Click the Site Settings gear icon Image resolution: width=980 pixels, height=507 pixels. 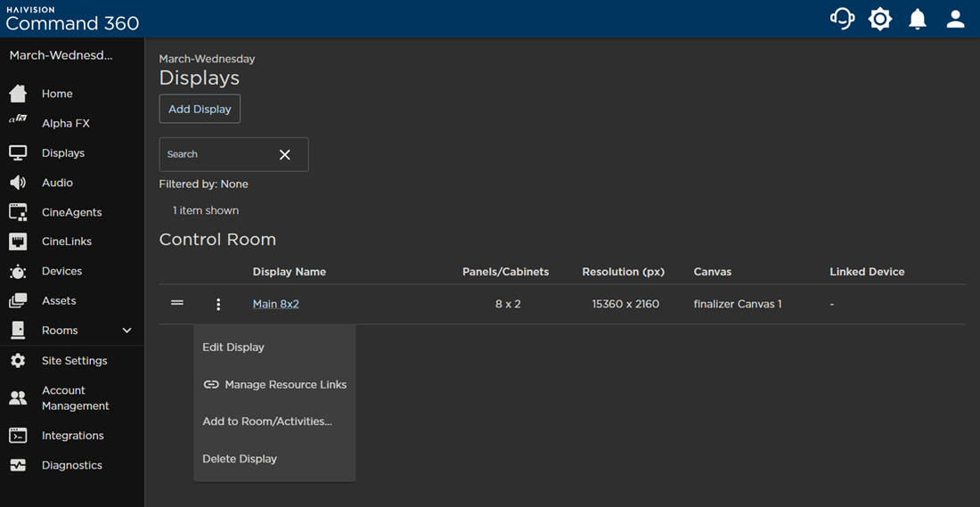pos(18,361)
